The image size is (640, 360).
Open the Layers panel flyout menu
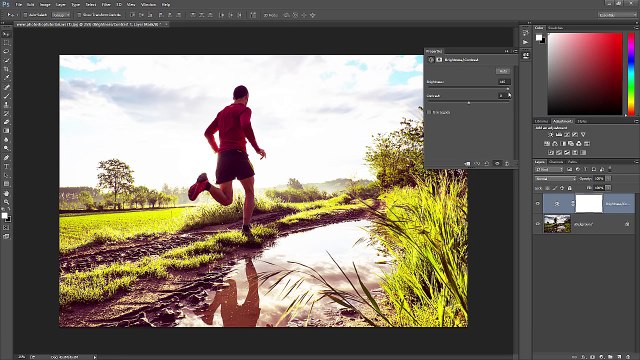(636, 162)
